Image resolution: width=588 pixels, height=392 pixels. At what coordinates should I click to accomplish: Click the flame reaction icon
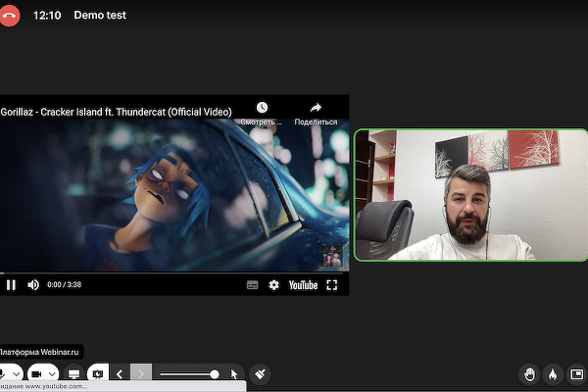552,373
